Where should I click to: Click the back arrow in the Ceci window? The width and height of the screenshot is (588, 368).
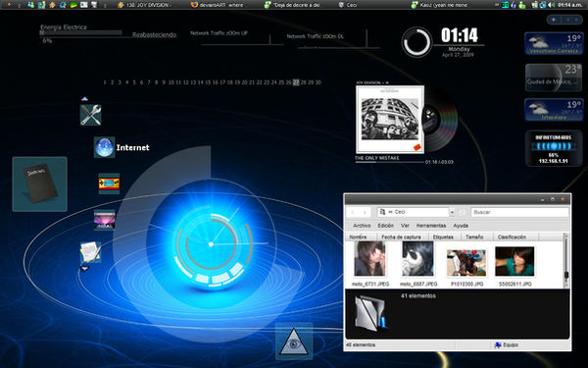353,213
